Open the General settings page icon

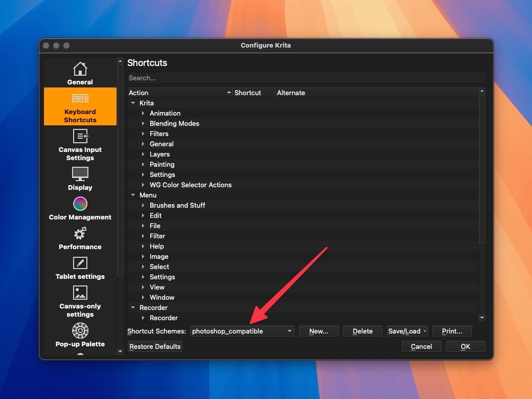[x=80, y=69]
